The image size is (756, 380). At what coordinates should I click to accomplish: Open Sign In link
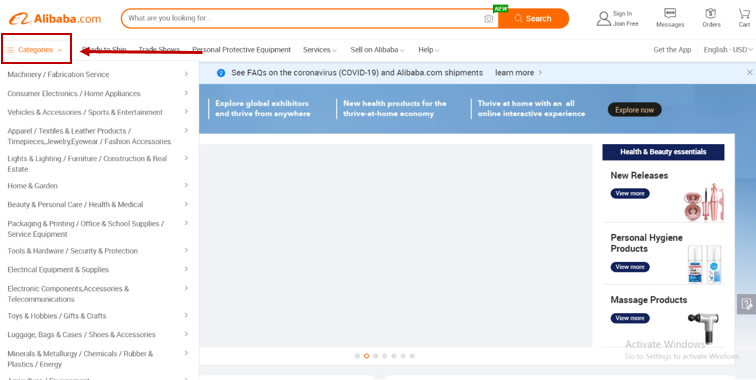622,14
